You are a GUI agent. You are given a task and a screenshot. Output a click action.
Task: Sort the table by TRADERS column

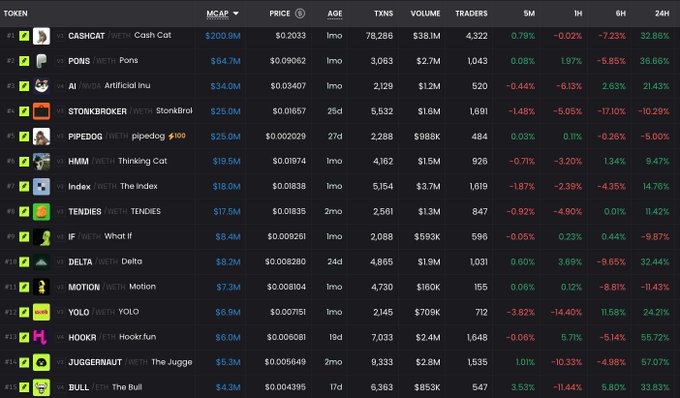(471, 13)
